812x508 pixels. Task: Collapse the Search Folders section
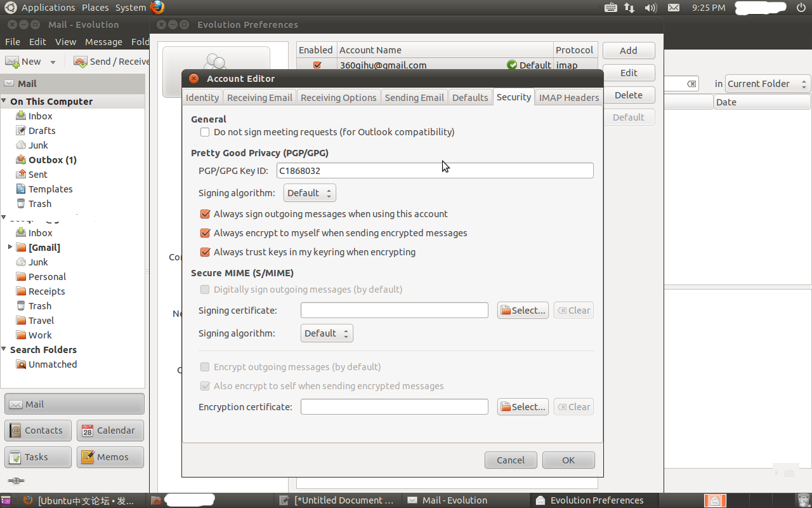point(4,349)
